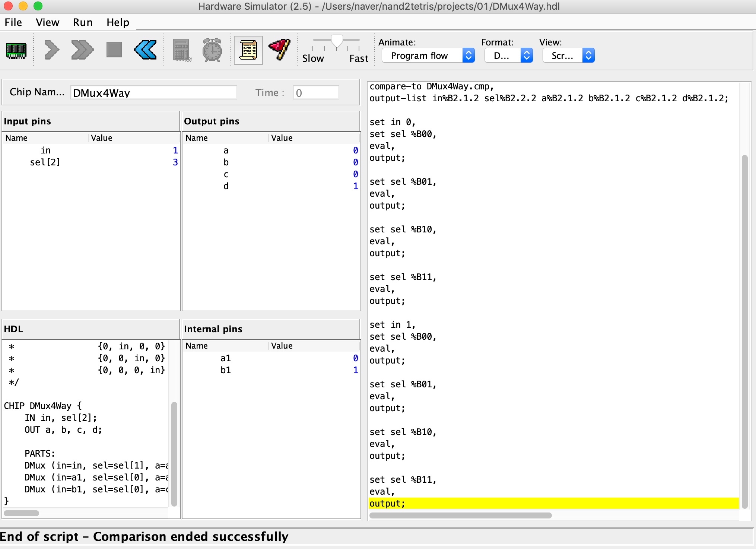Click output pin b value

356,162
